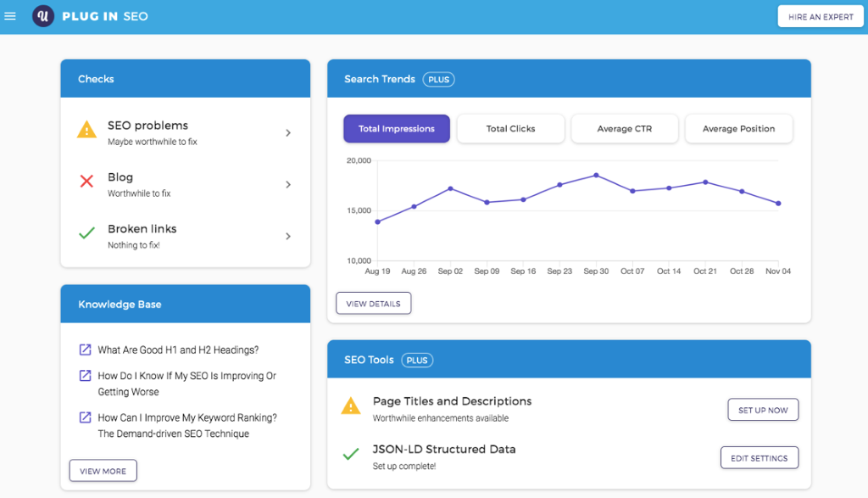
Task: Click Set Up Now for Page Titles
Action: pos(763,410)
